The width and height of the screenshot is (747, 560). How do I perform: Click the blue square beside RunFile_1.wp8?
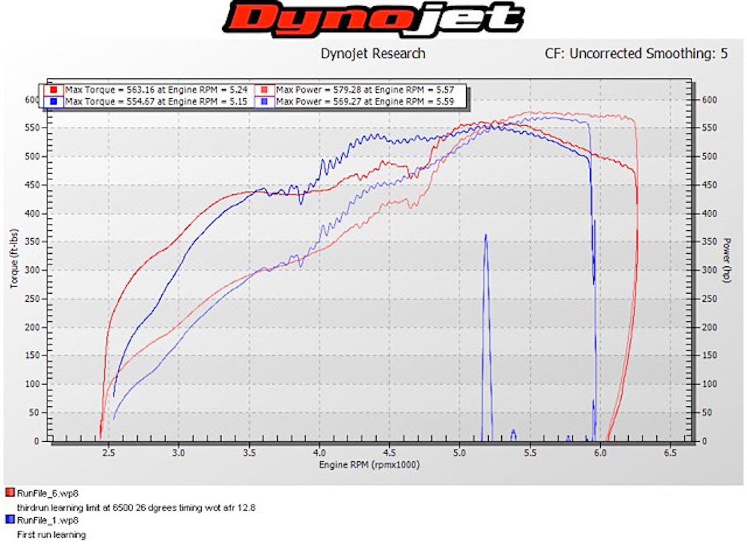pos(9,521)
